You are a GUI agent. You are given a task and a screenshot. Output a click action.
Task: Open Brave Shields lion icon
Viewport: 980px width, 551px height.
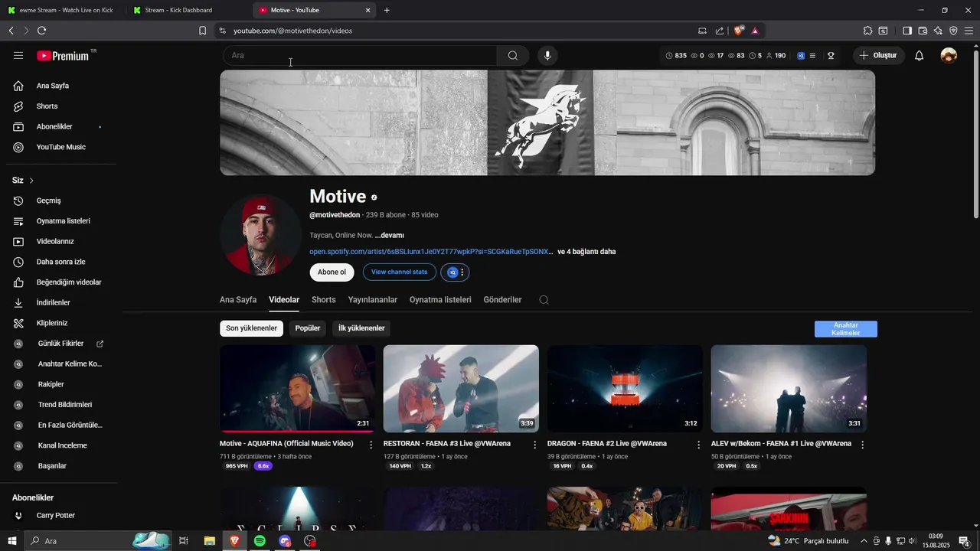point(738,31)
